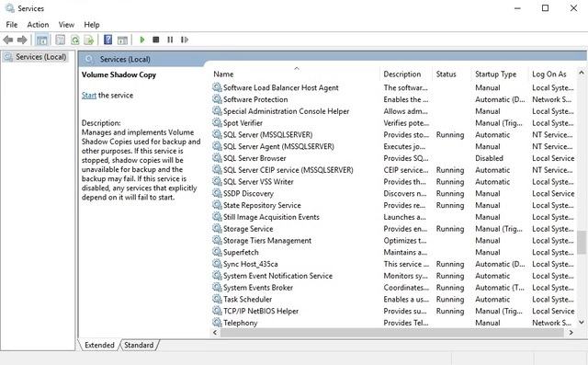
Task: Refresh the services list toolbar icon
Action: [75, 40]
